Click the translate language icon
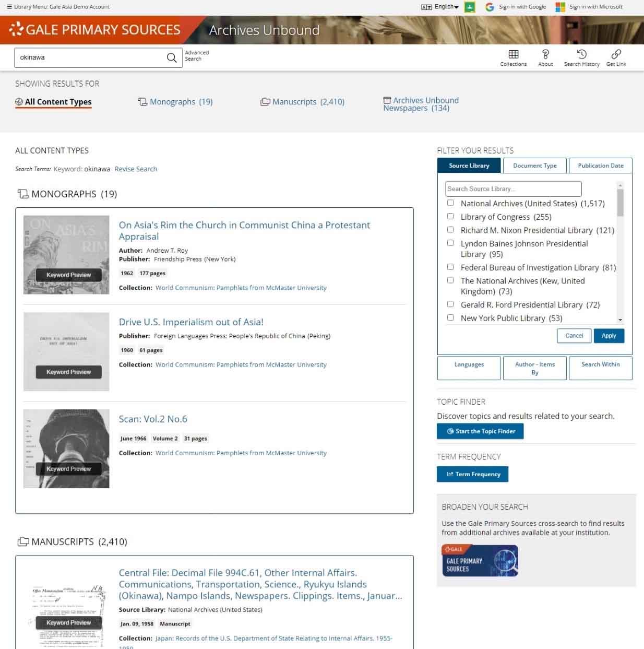Screen dimensions: 644x649 coord(426,7)
